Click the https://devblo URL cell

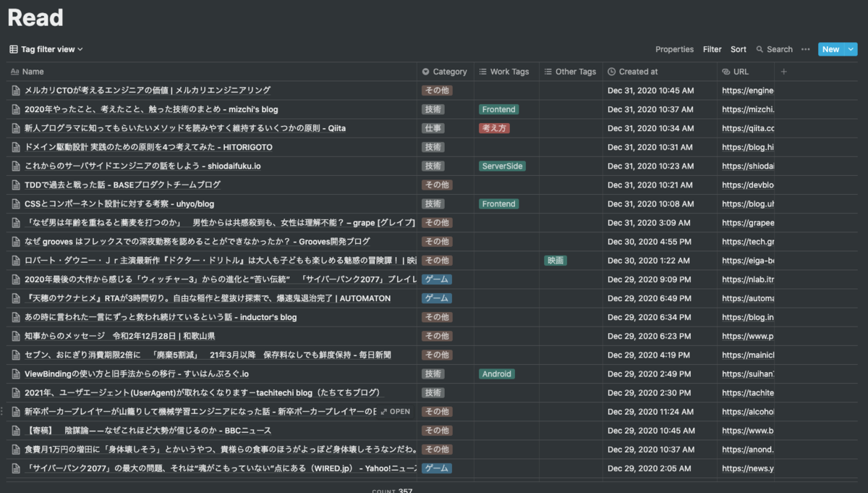click(746, 185)
